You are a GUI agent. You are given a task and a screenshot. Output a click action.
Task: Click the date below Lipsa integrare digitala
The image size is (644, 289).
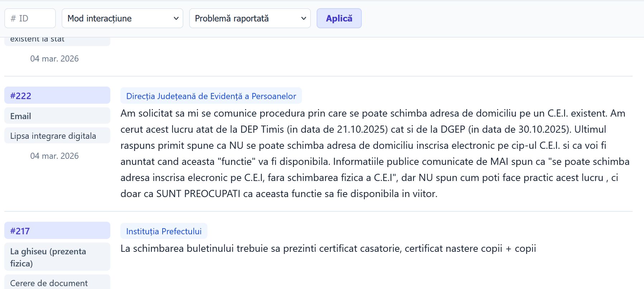tap(54, 156)
